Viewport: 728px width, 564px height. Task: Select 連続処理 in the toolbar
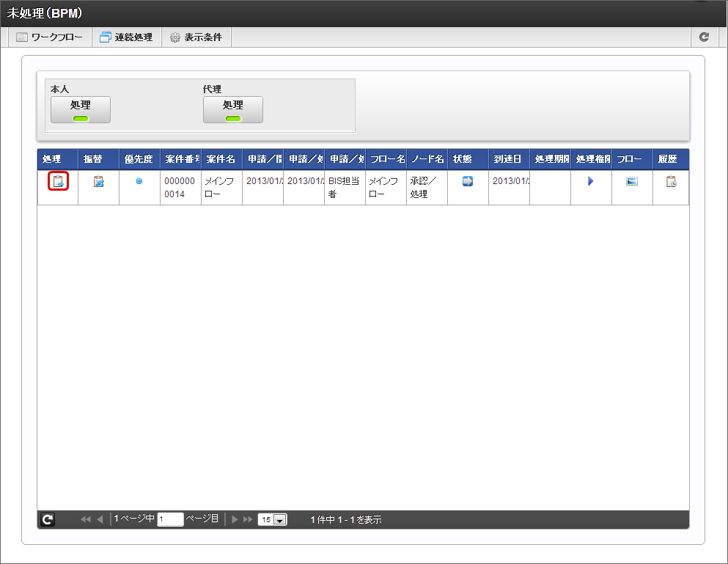tap(126, 37)
